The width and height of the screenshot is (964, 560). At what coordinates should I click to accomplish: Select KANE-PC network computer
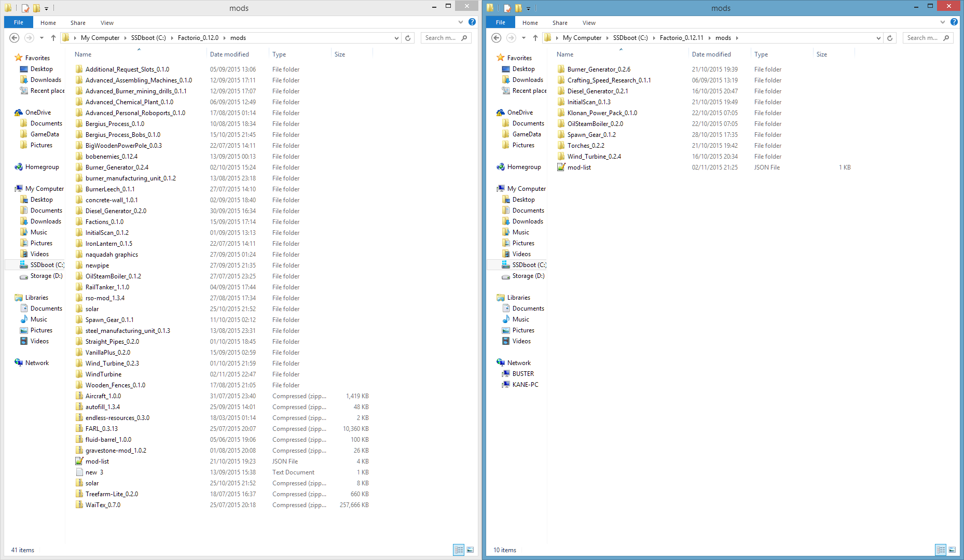pos(525,385)
